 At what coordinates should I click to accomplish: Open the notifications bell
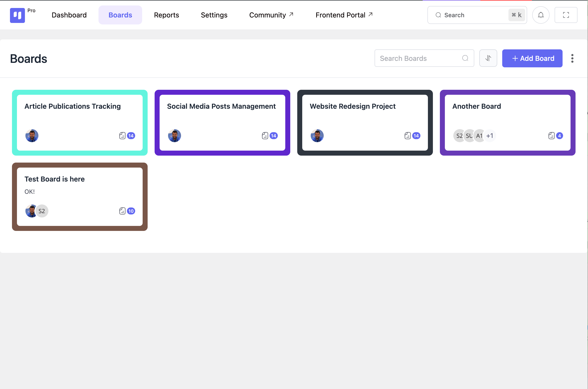pos(541,15)
